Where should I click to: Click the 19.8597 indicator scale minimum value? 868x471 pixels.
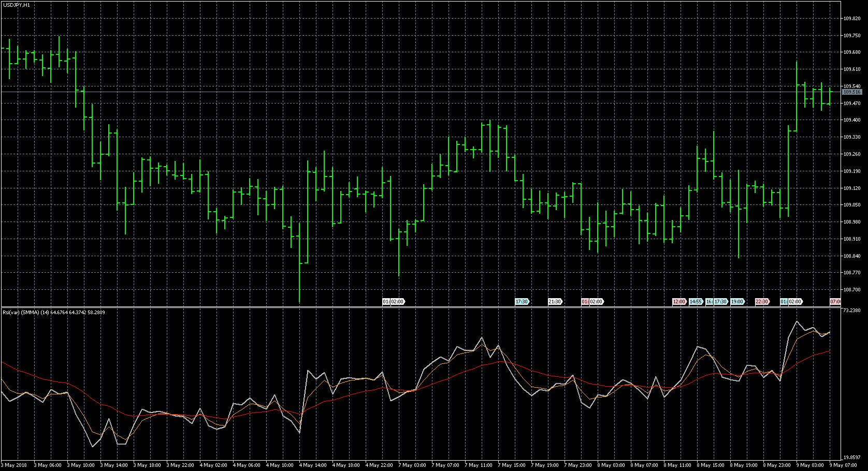pos(852,458)
